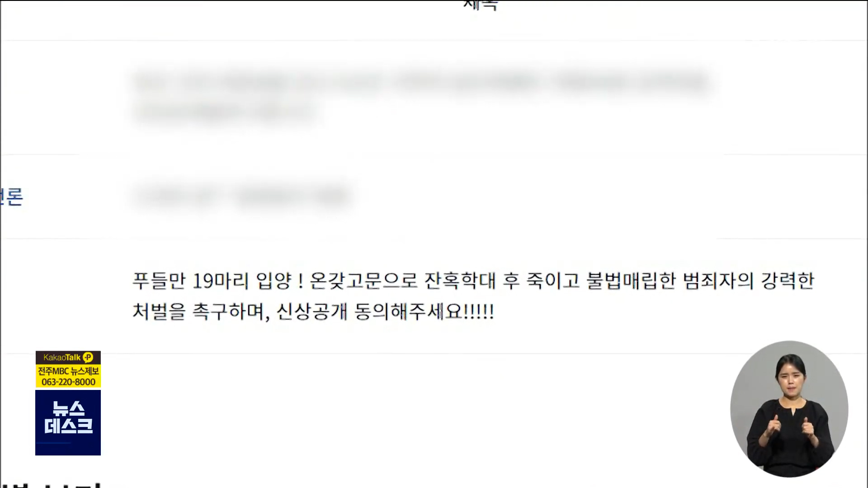Click the 제목 heading at top

pos(480,5)
